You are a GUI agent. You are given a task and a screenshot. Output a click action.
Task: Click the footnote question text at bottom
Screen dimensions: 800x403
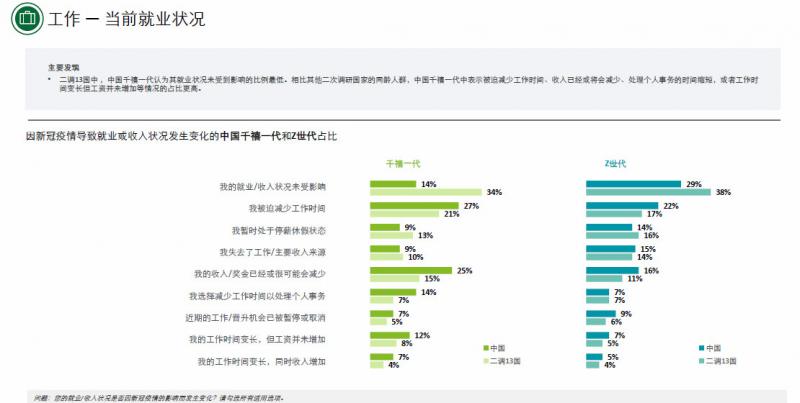click(x=159, y=398)
